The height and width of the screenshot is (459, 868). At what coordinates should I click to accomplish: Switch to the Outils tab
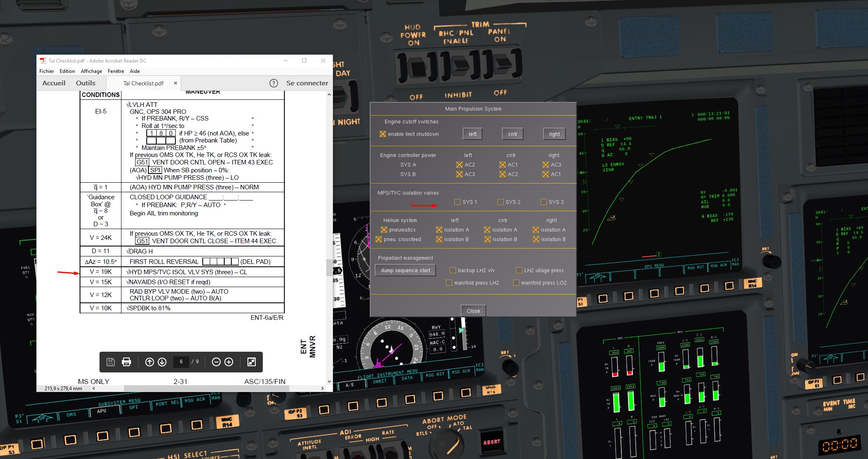pos(85,83)
